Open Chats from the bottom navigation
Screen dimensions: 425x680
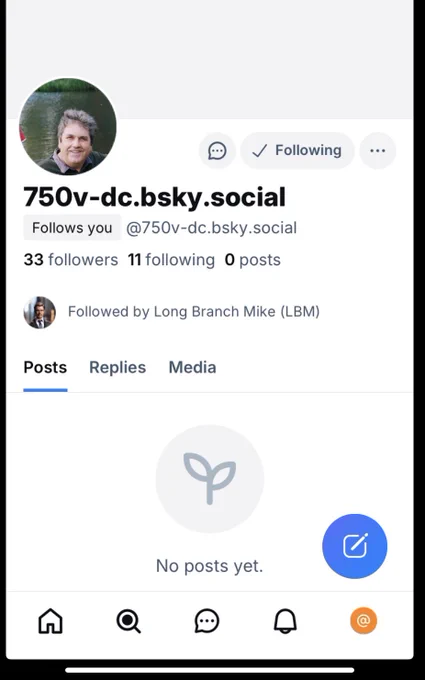207,621
